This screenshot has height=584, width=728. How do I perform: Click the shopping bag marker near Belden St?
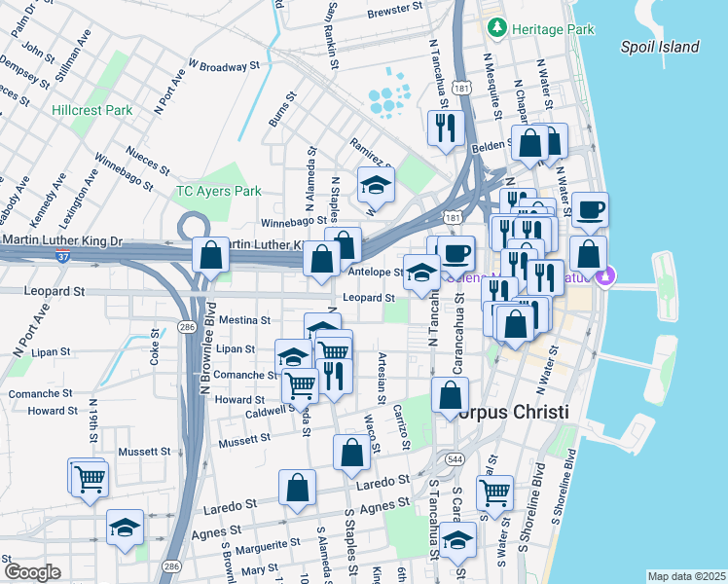coord(529,142)
